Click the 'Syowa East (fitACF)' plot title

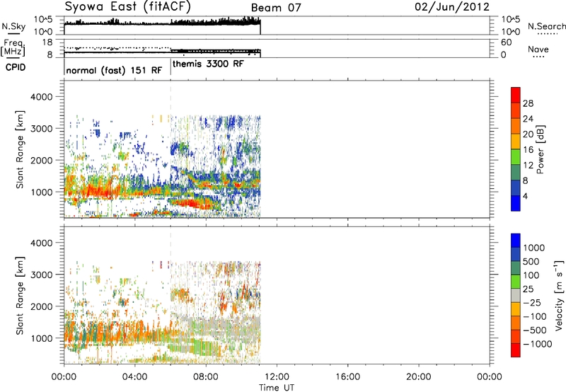coord(128,7)
